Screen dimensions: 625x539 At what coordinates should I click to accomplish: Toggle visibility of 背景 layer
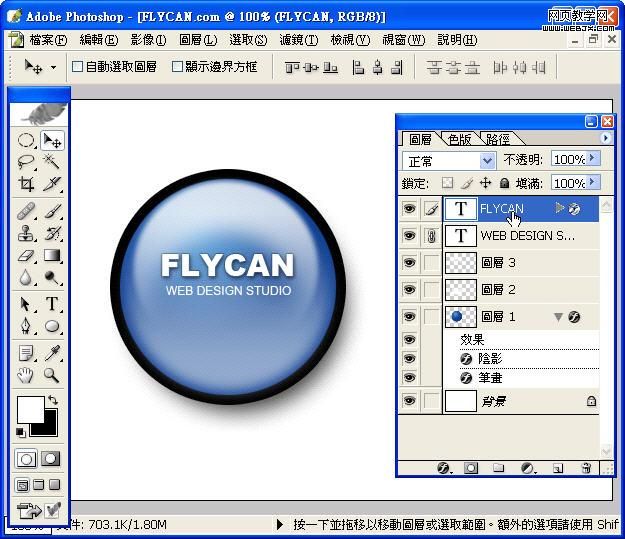pyautogui.click(x=409, y=400)
